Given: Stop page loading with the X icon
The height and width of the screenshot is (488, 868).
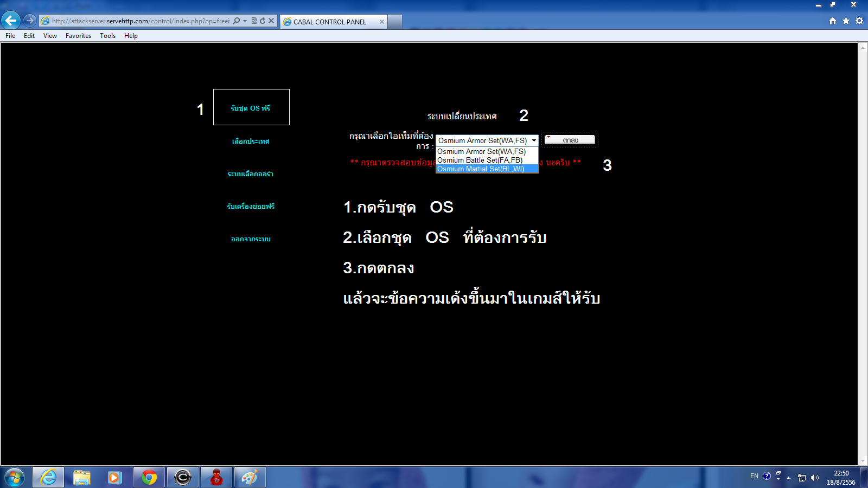Looking at the screenshot, I should (x=271, y=21).
